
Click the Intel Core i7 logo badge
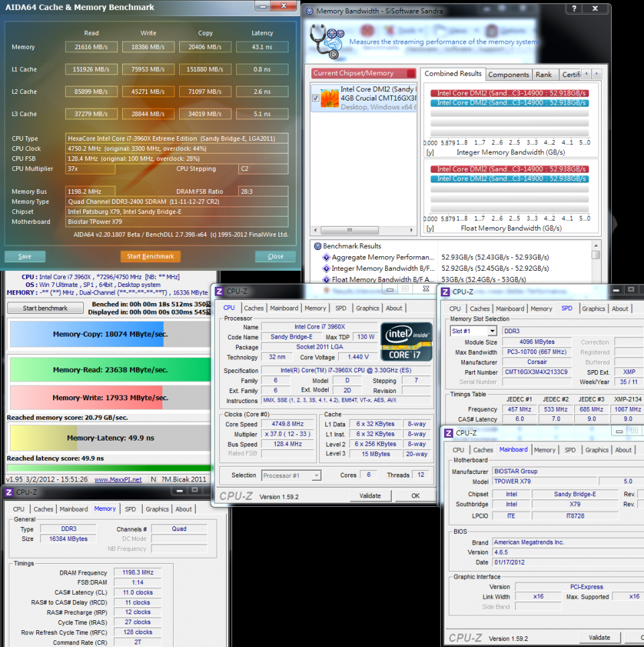click(x=406, y=341)
